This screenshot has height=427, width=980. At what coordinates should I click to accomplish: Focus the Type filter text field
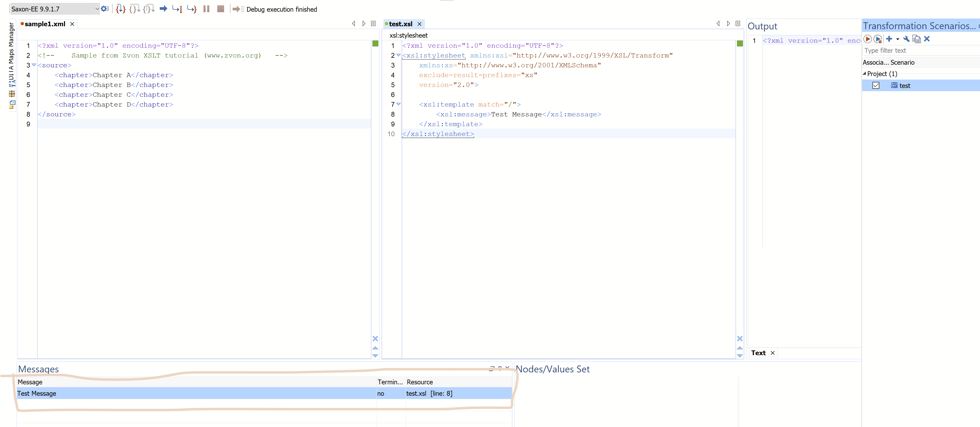[x=921, y=51]
